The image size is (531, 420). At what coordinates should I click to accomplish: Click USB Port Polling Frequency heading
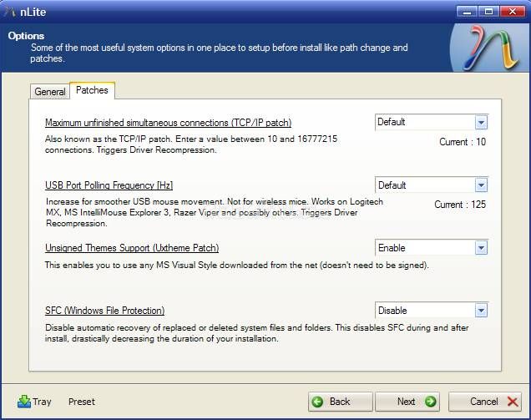(109, 185)
